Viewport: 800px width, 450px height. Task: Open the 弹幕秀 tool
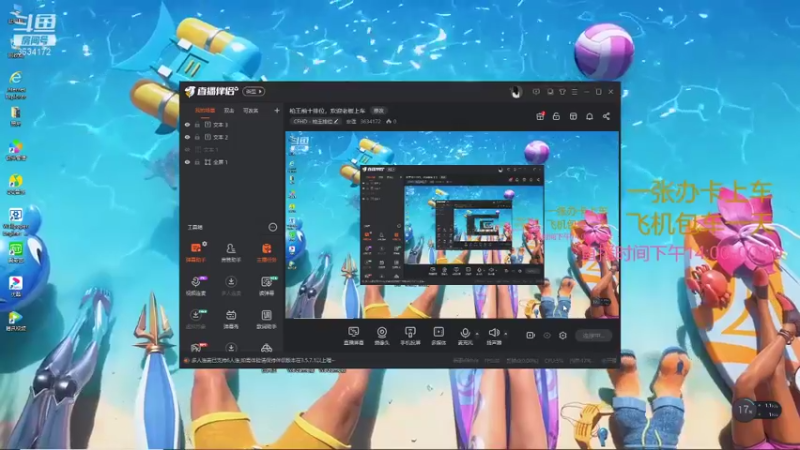(x=231, y=319)
